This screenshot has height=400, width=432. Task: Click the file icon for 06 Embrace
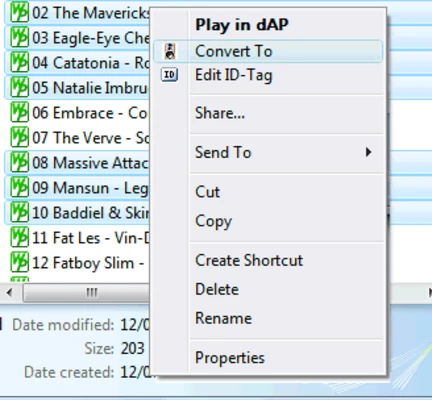tap(19, 113)
